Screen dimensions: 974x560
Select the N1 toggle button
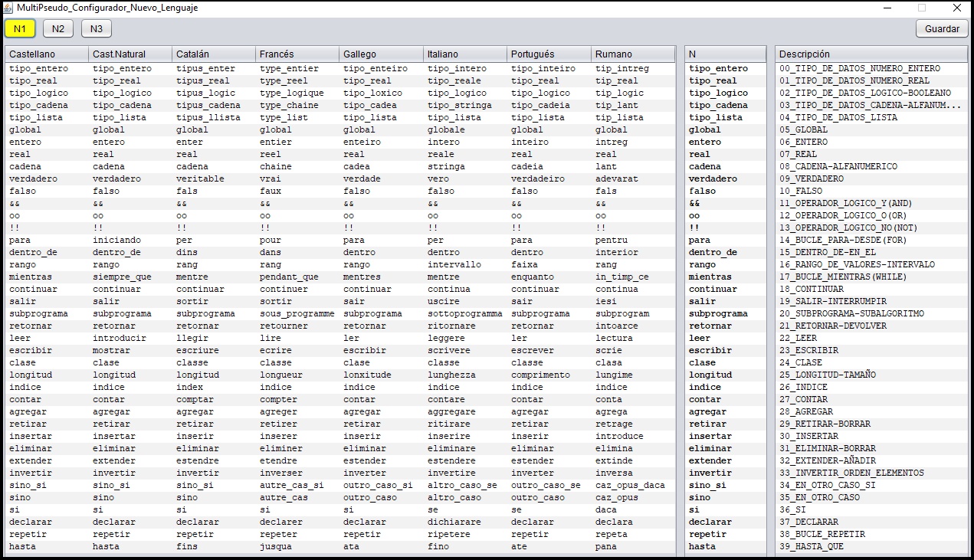coord(20,28)
